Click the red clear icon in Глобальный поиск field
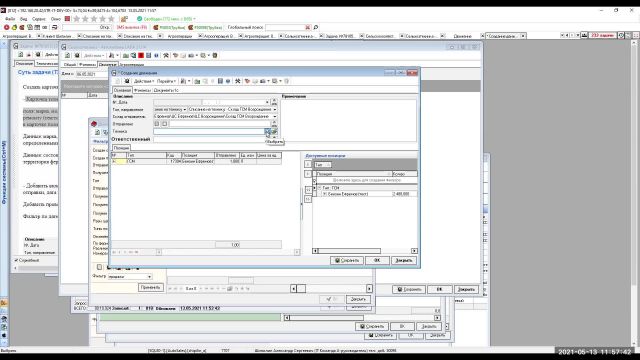Viewport: 640px width, 360px height. [x=308, y=27]
